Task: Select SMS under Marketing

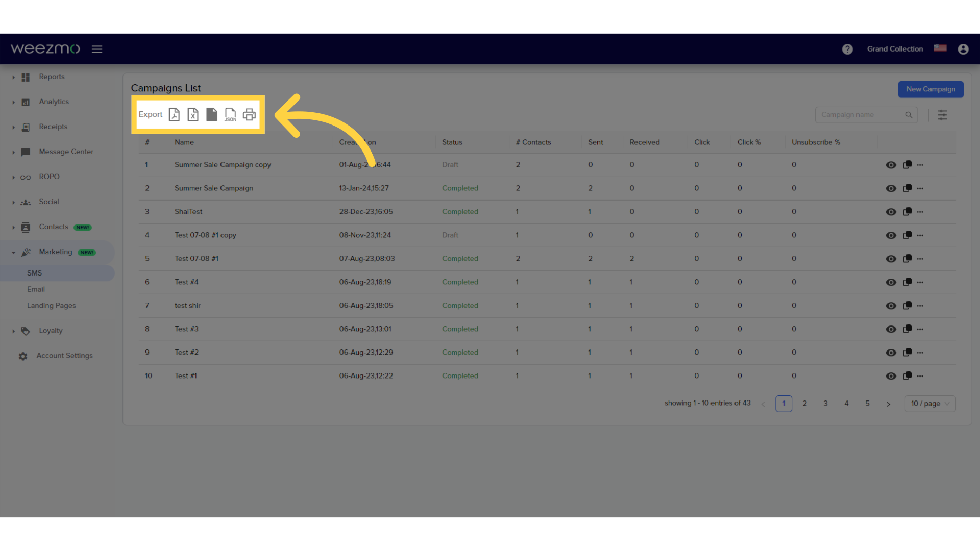Action: pos(57,273)
